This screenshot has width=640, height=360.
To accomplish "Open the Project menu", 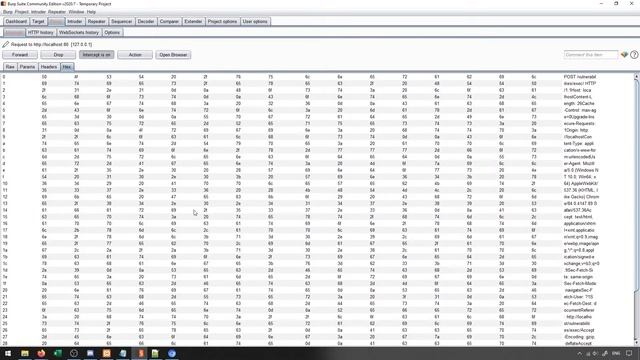I will 22,12.
